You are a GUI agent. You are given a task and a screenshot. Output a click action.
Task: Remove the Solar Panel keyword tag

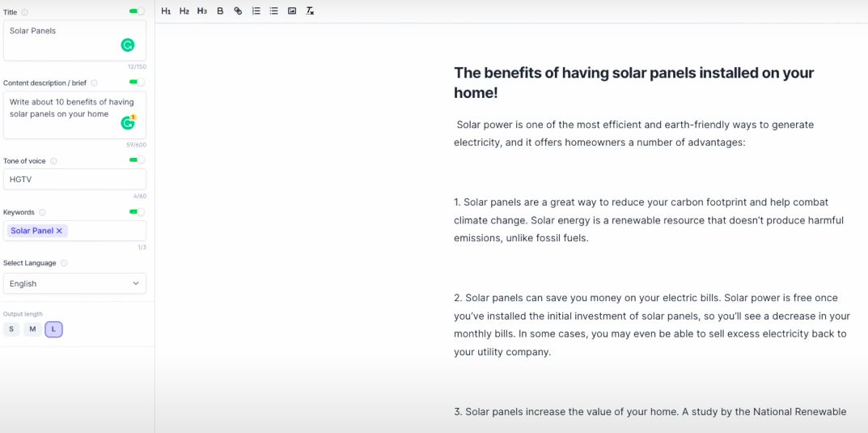(x=59, y=231)
